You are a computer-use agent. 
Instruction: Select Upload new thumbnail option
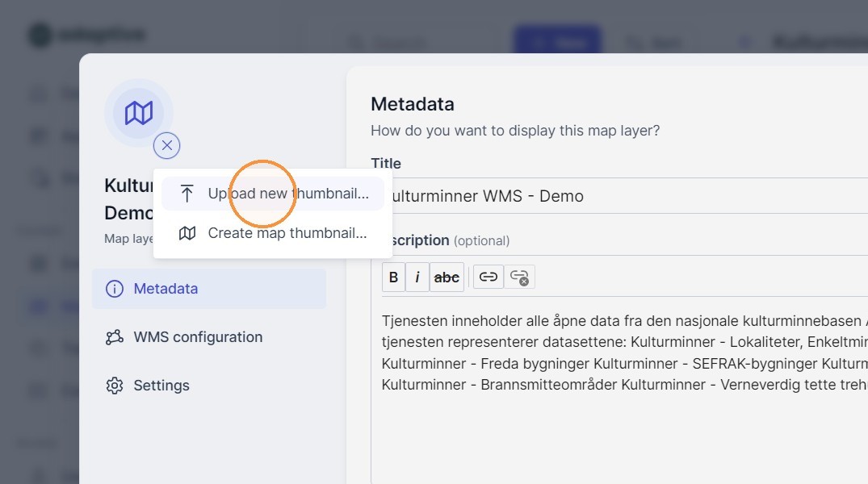click(x=272, y=194)
